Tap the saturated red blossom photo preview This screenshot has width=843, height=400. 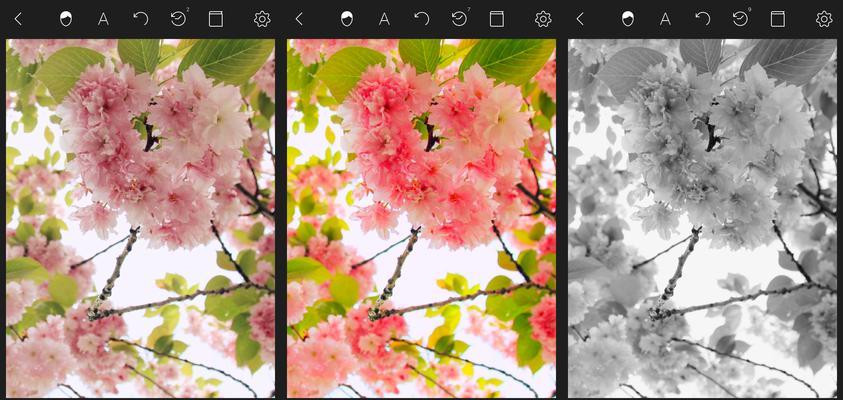pos(421,218)
